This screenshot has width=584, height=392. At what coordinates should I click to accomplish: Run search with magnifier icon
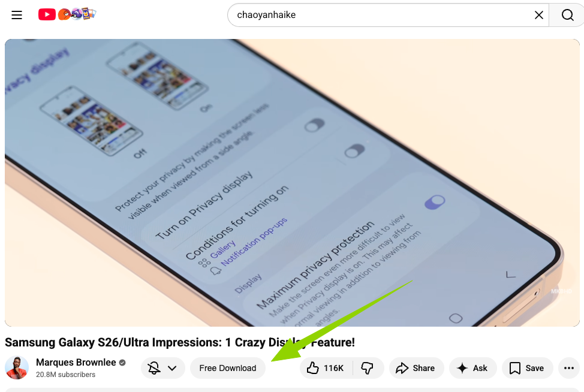pos(567,15)
